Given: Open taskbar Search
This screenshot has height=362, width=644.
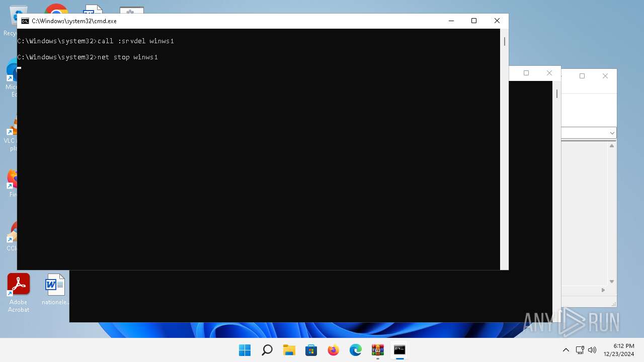Looking at the screenshot, I should pyautogui.click(x=267, y=350).
